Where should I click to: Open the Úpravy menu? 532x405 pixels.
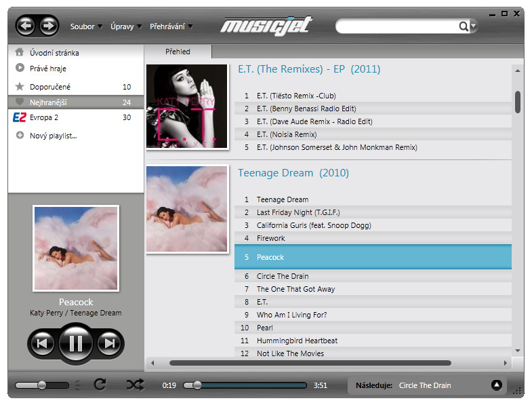(x=125, y=26)
